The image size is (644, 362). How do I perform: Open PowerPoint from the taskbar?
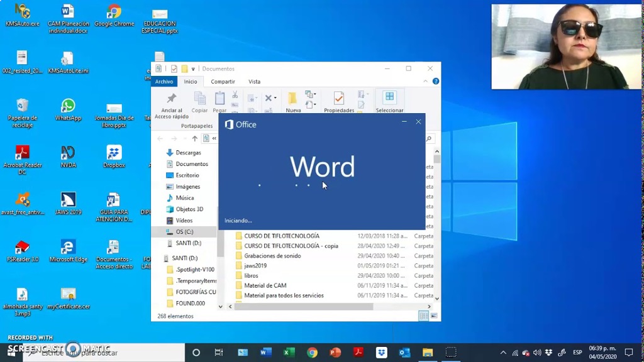coord(335,352)
